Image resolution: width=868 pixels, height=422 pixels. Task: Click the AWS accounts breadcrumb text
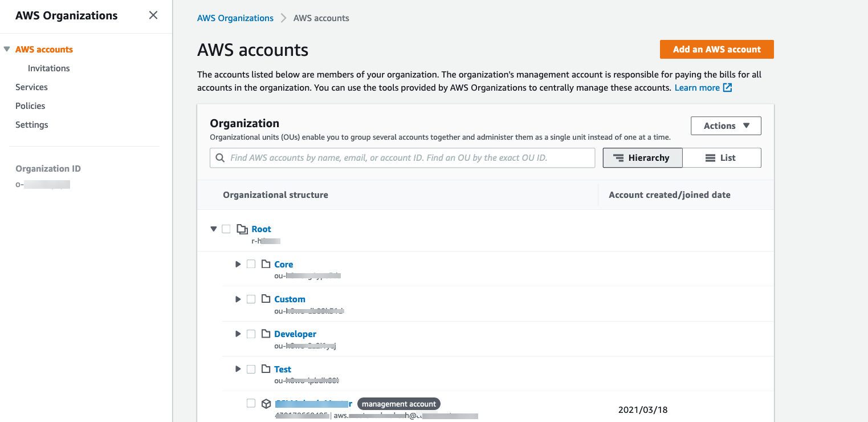(x=321, y=18)
